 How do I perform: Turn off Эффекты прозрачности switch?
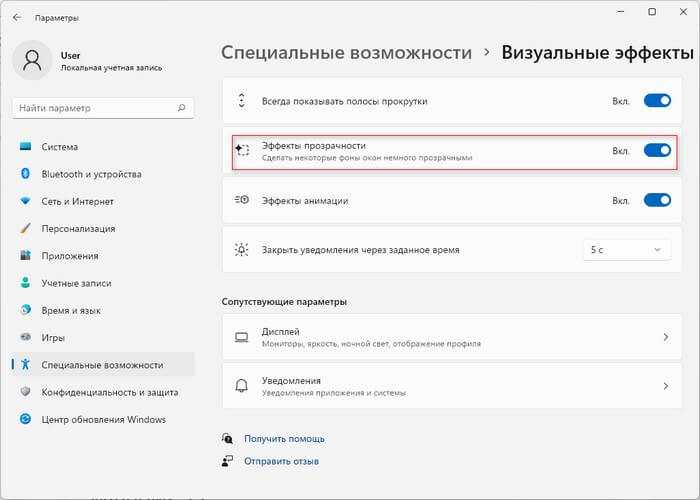click(657, 150)
